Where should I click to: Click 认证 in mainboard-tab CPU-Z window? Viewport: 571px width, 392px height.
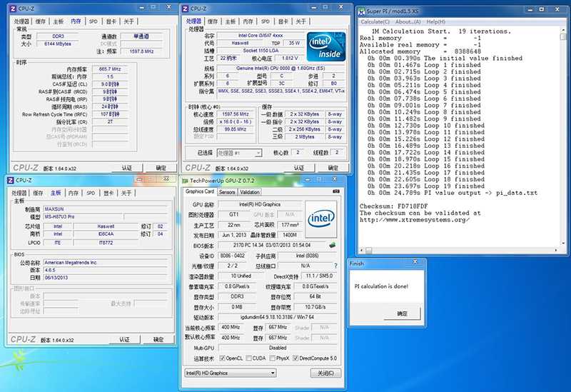[x=124, y=340]
